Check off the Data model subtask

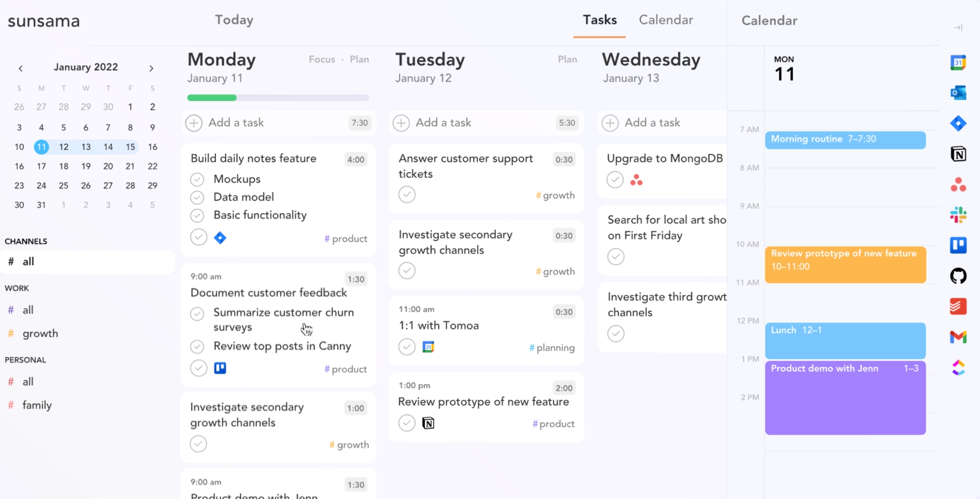tap(197, 198)
